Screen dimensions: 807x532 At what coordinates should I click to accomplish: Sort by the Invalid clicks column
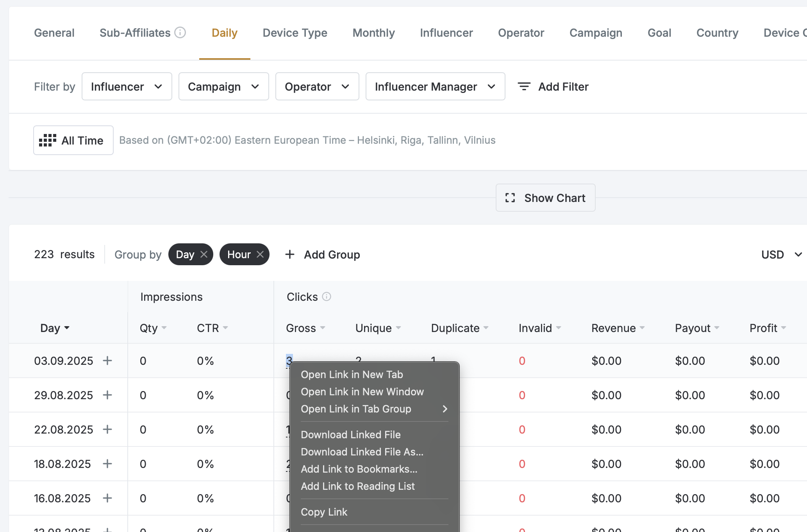[540, 328]
